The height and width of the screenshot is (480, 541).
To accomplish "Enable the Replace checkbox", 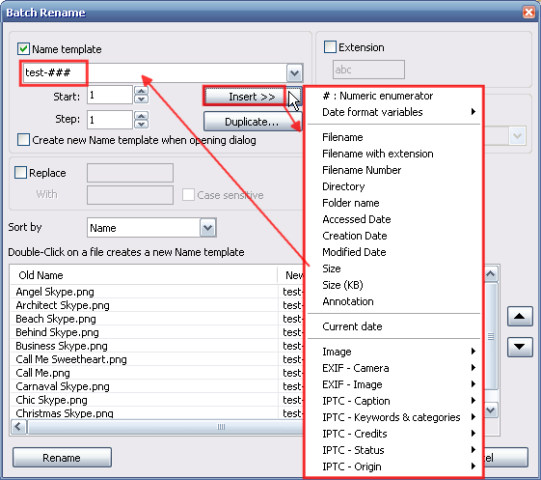I will coord(20,172).
